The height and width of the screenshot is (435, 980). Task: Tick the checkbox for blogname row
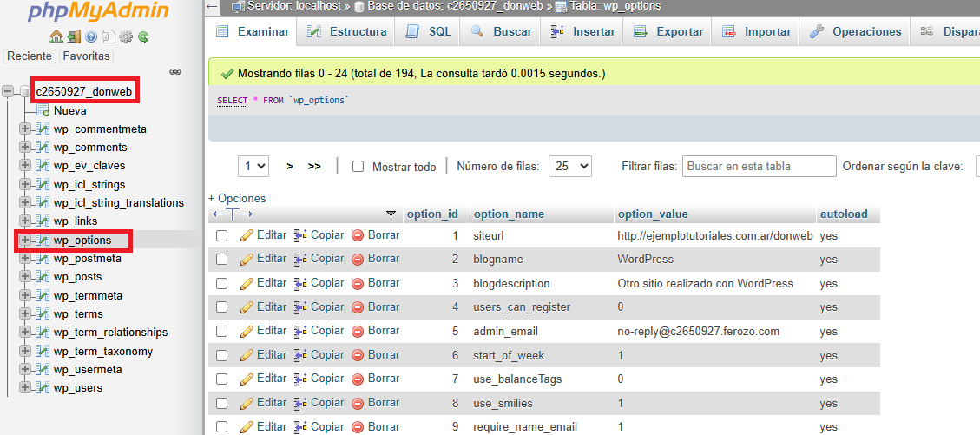221,260
